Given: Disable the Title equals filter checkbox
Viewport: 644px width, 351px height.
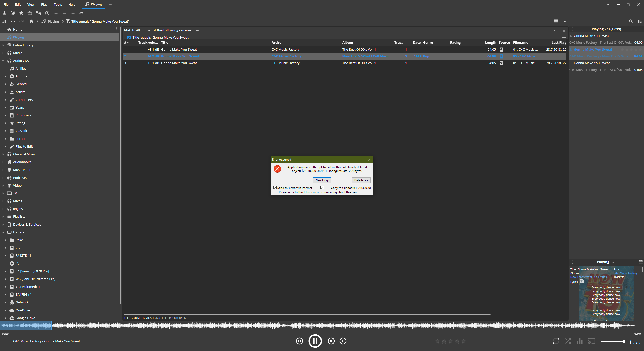Looking at the screenshot, I should pyautogui.click(x=129, y=37).
